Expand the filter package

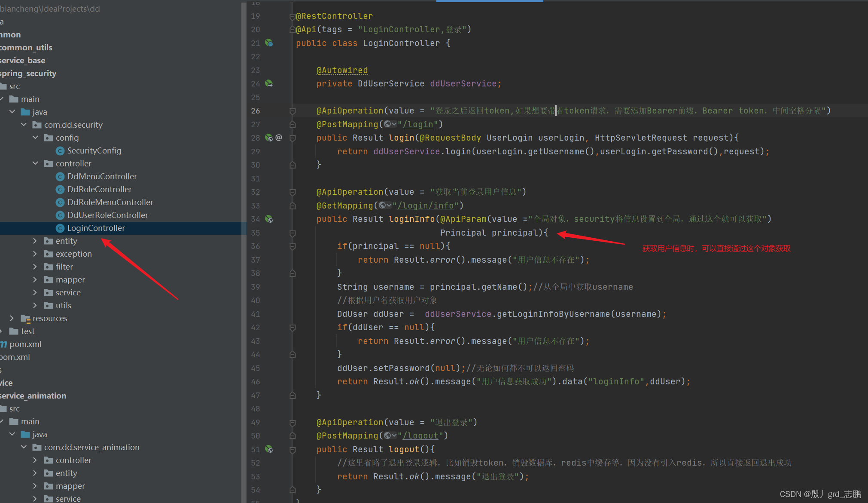[x=35, y=267]
